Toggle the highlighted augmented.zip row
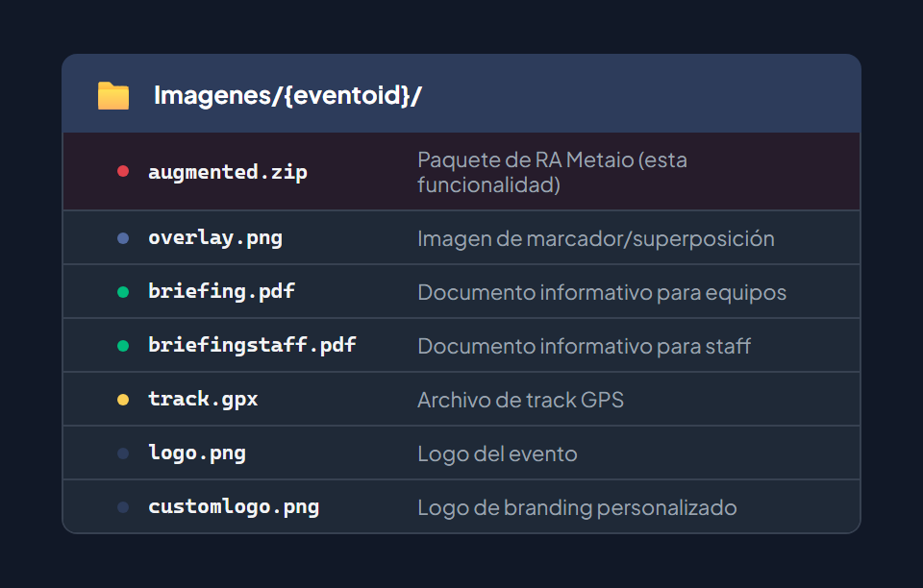Image resolution: width=923 pixels, height=588 pixels. [x=461, y=170]
